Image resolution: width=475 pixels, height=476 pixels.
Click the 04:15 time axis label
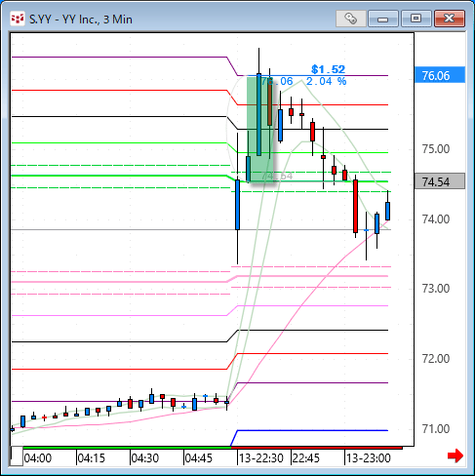click(92, 458)
